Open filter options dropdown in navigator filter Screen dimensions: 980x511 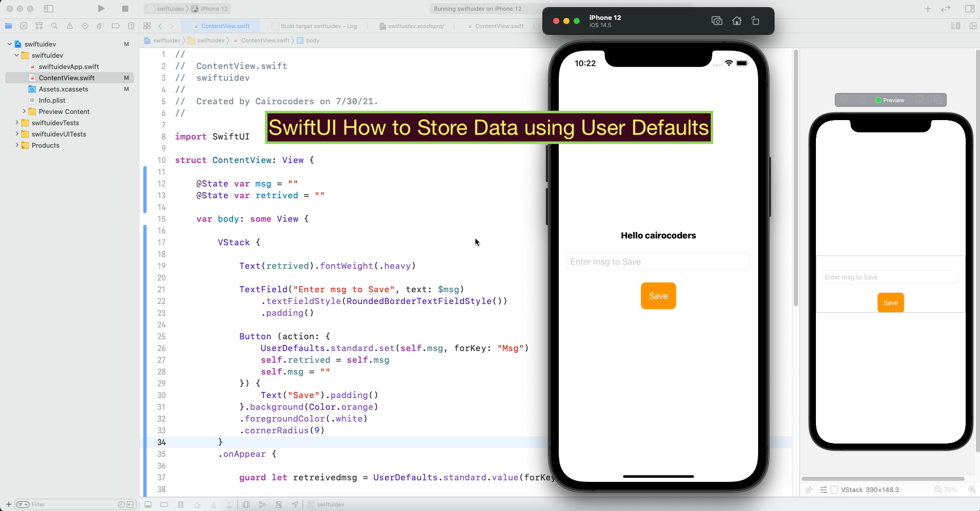tap(23, 504)
